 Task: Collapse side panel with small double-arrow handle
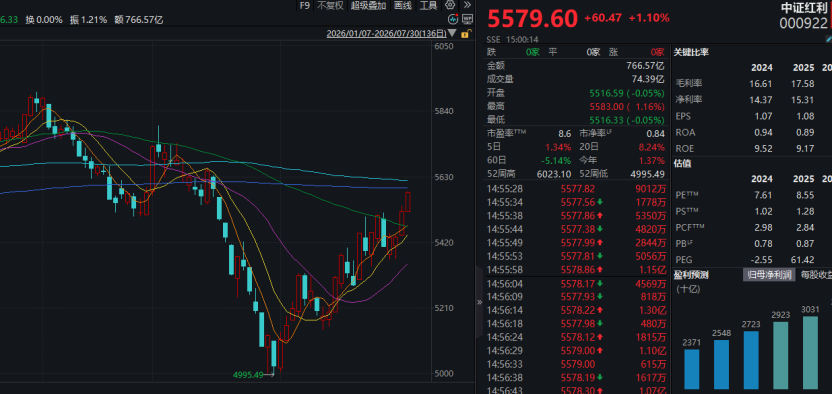point(480,302)
